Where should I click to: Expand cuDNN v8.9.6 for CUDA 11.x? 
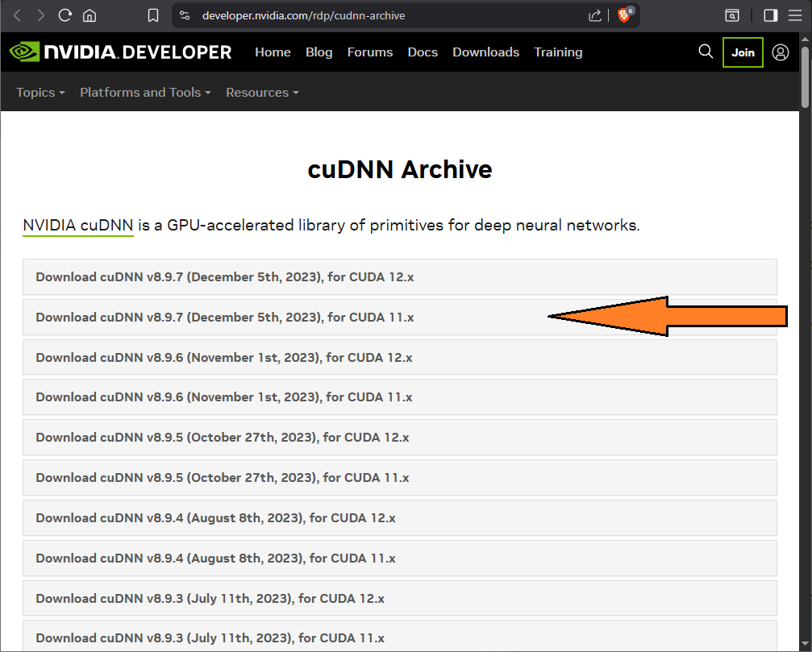click(400, 397)
